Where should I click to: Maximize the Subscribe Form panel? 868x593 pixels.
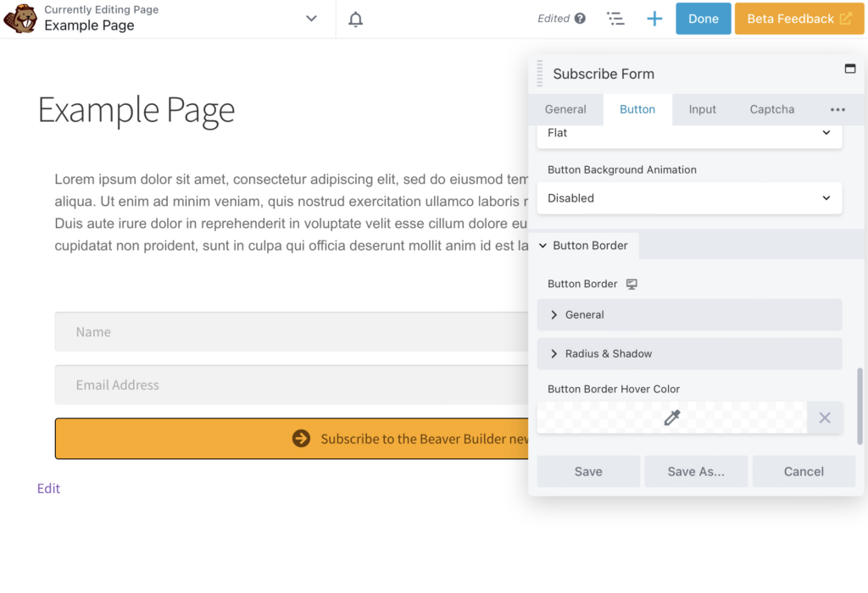click(x=850, y=69)
